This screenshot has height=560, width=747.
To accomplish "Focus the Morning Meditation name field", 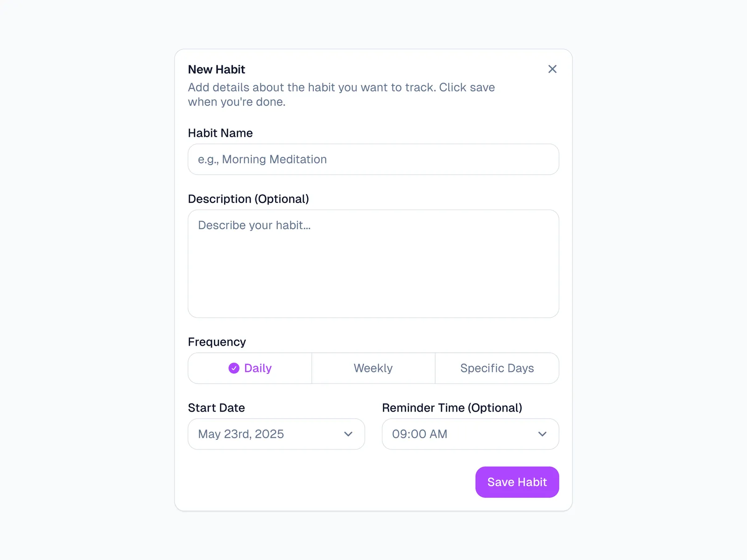I will (373, 160).
